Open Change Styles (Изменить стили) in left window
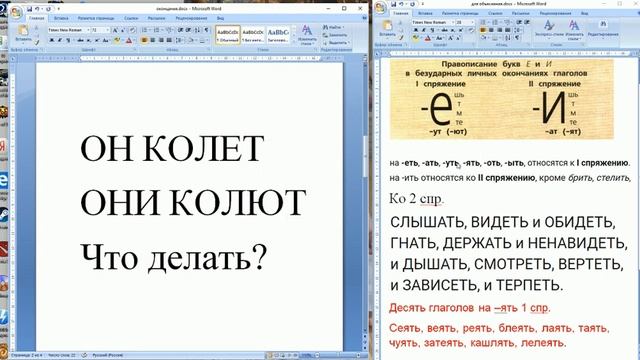 click(x=307, y=35)
